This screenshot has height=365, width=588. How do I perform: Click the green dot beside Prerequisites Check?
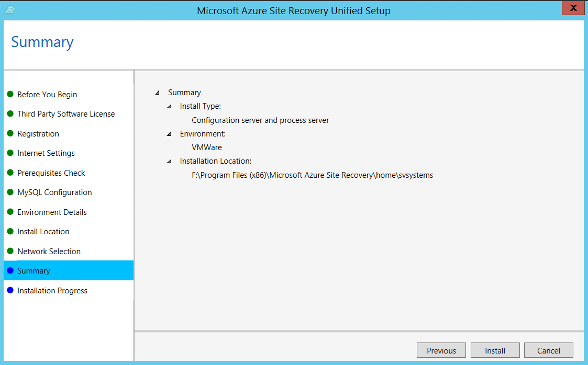point(11,173)
